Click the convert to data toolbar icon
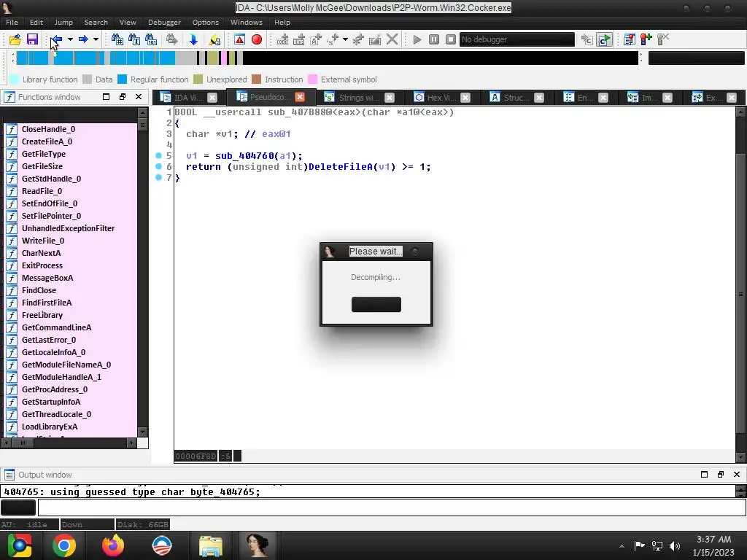This screenshot has width=747, height=560. tap(298, 39)
